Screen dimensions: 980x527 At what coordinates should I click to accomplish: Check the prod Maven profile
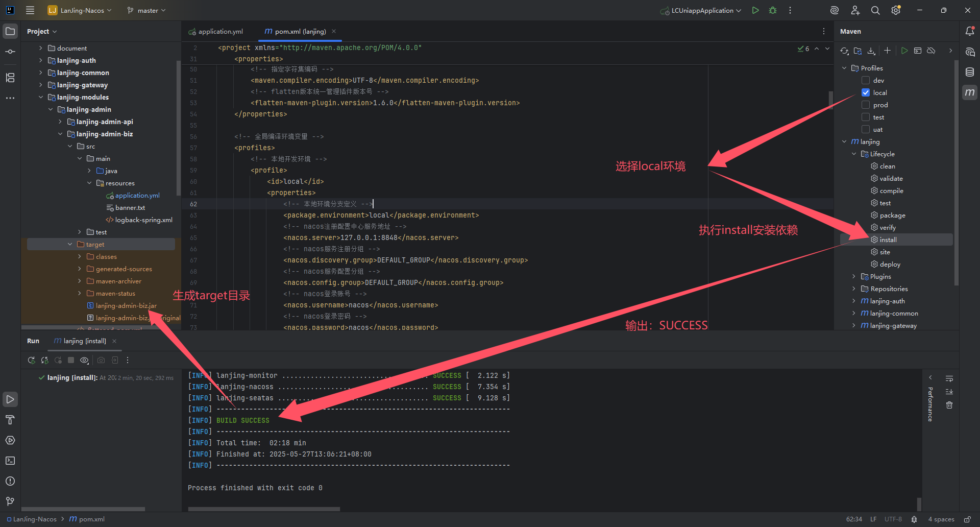tap(866, 105)
